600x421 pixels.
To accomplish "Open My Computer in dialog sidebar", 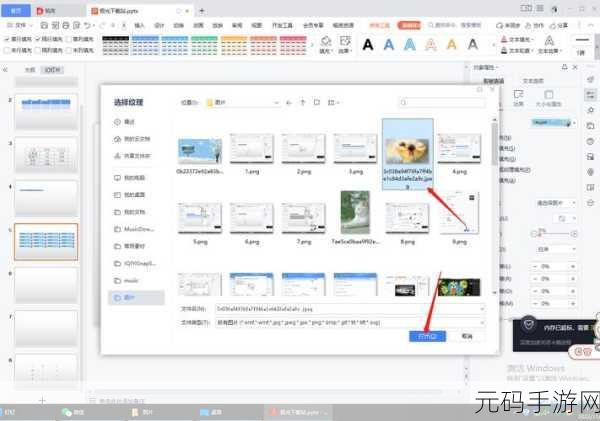I will 129,178.
